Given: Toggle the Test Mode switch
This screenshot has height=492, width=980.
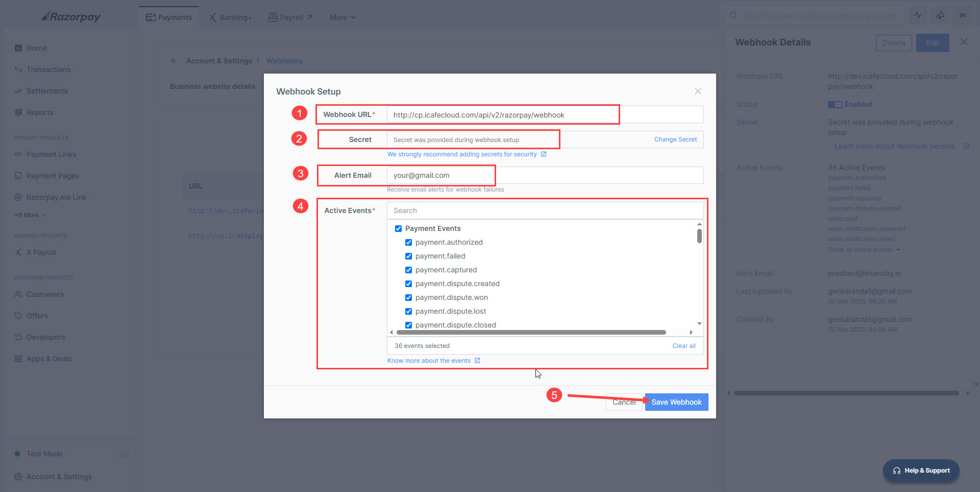Looking at the screenshot, I should (x=121, y=454).
